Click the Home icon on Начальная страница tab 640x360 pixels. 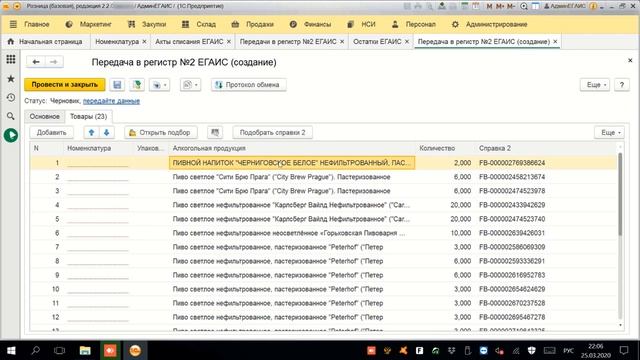(11, 42)
